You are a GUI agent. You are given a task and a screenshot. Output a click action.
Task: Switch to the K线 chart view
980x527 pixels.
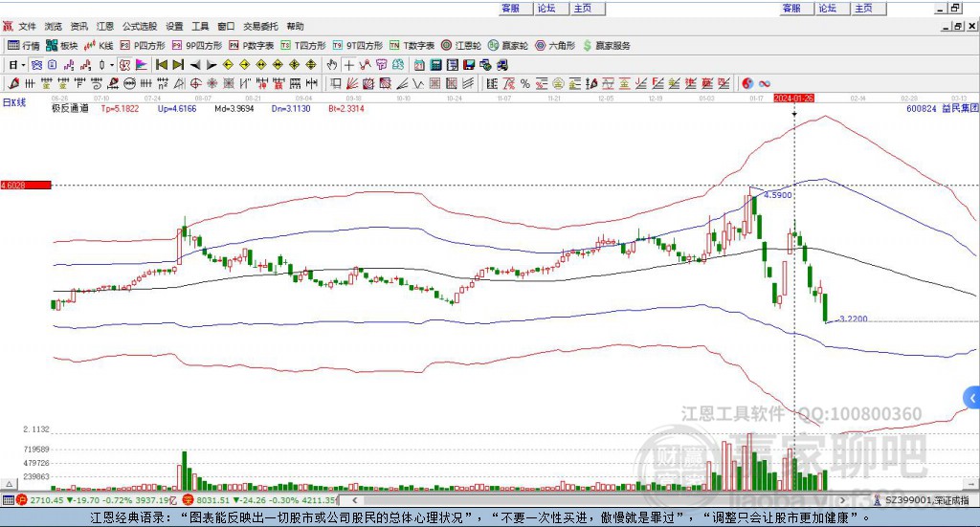coord(99,46)
